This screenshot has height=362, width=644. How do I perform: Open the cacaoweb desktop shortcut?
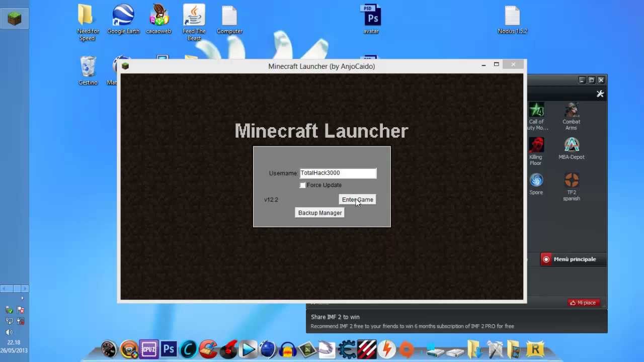pyautogui.click(x=158, y=20)
